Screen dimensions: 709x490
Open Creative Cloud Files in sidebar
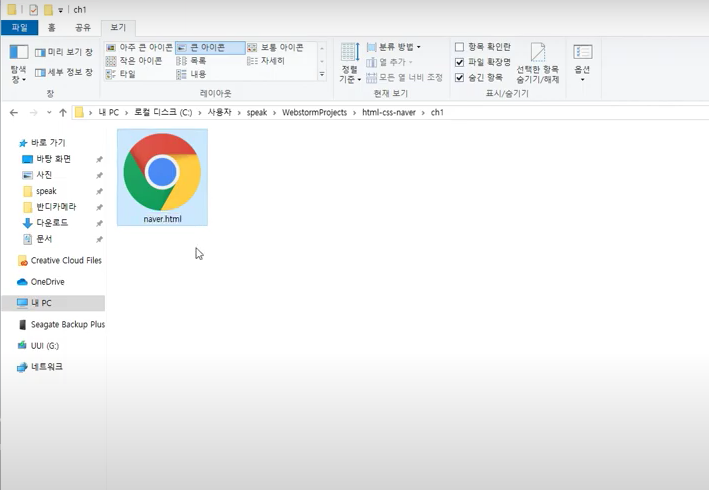click(x=60, y=260)
